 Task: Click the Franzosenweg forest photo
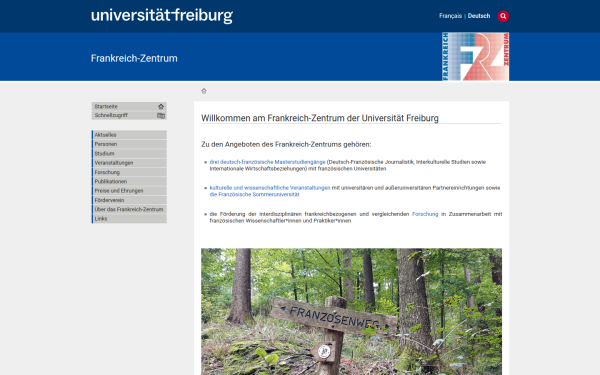[x=351, y=311]
